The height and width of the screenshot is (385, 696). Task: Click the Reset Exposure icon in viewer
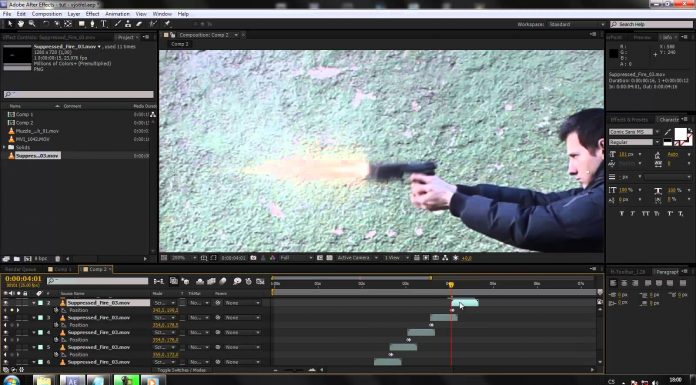pyautogui.click(x=455, y=258)
